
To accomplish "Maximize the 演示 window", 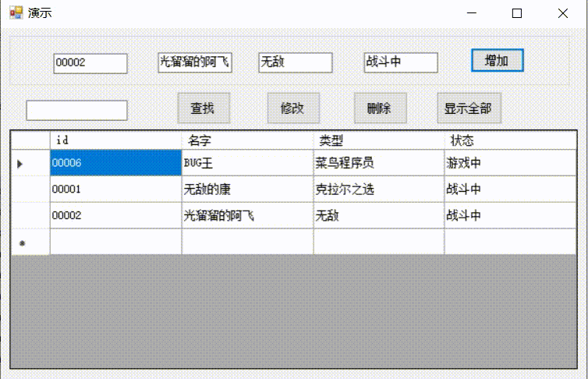I will [517, 13].
